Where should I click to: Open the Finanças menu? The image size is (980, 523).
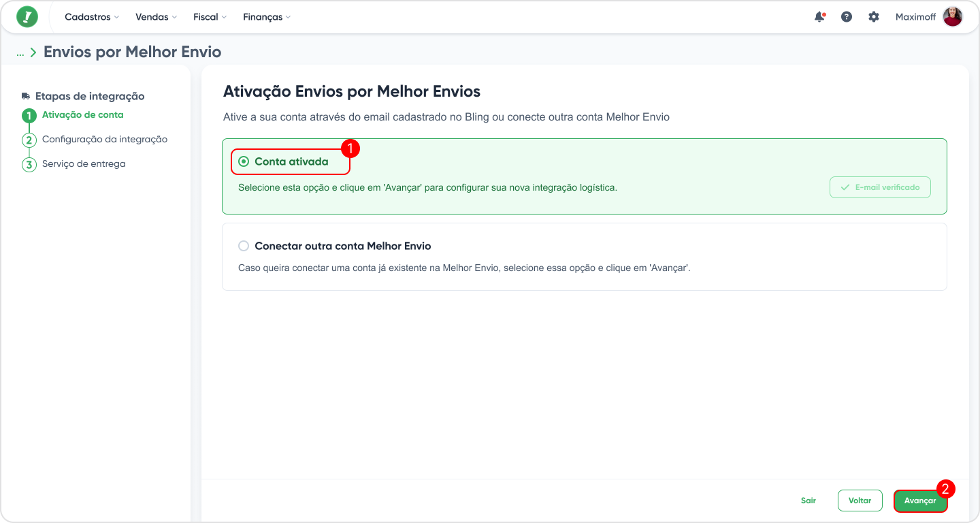[x=266, y=17]
